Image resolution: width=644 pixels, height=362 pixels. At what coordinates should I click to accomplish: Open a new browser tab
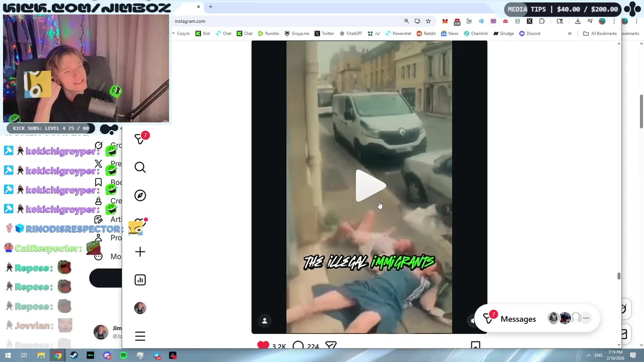pos(210,7)
